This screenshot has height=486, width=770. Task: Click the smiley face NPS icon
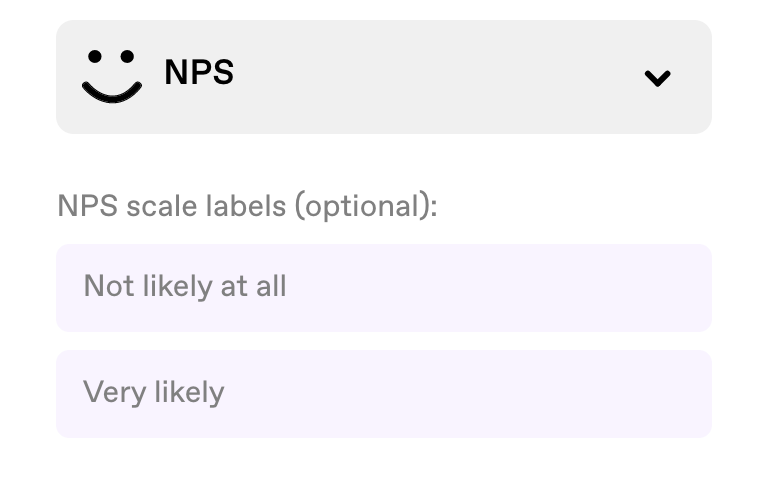pos(112,76)
